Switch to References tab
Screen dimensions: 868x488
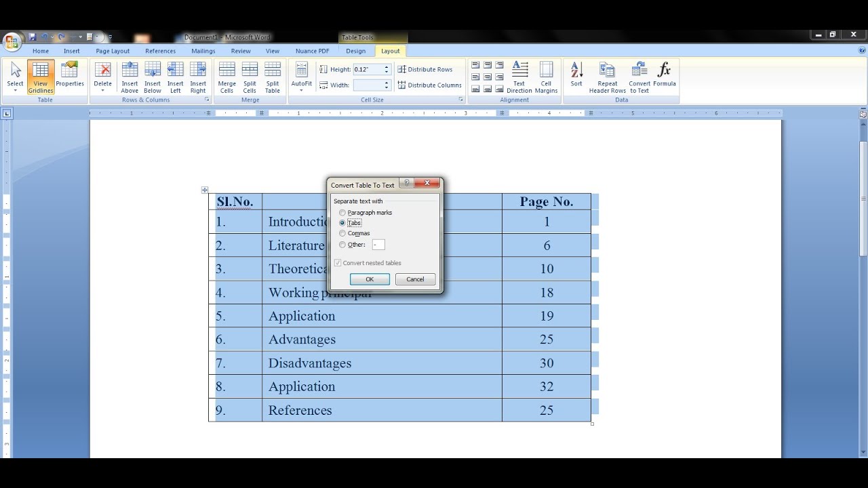[x=161, y=51]
